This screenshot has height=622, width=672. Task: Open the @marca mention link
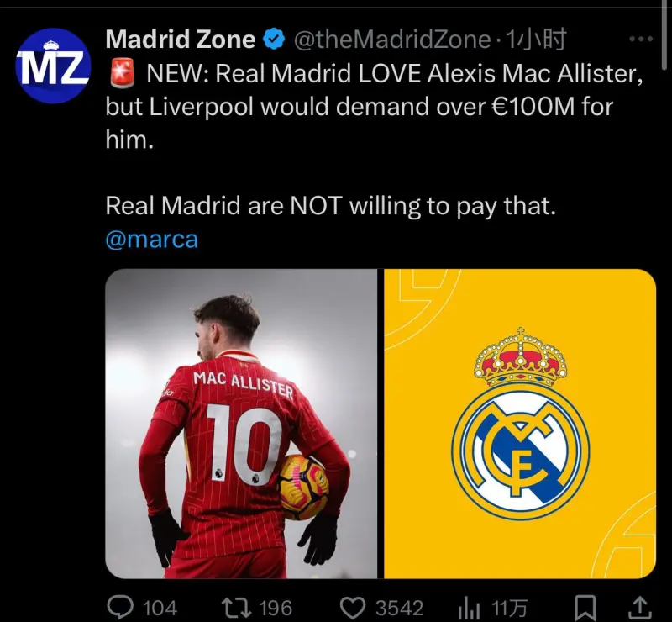[x=152, y=240]
